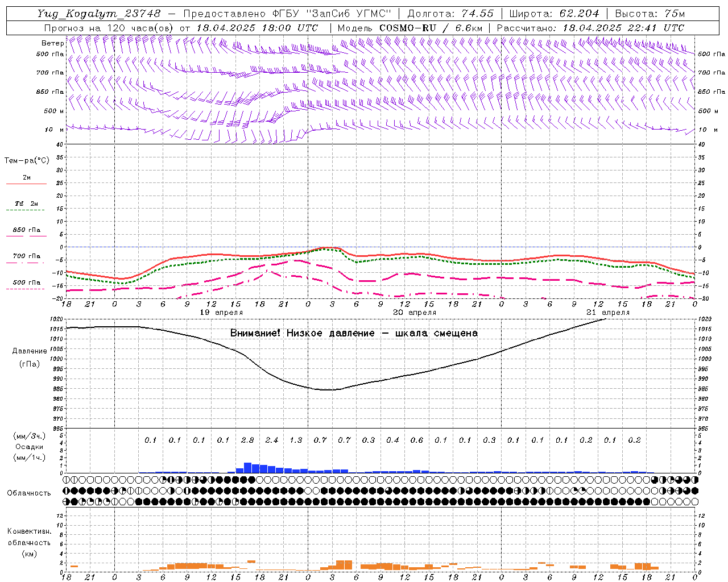
Task: Select the forecast start time 18:00 UTC
Action: [x=290, y=28]
